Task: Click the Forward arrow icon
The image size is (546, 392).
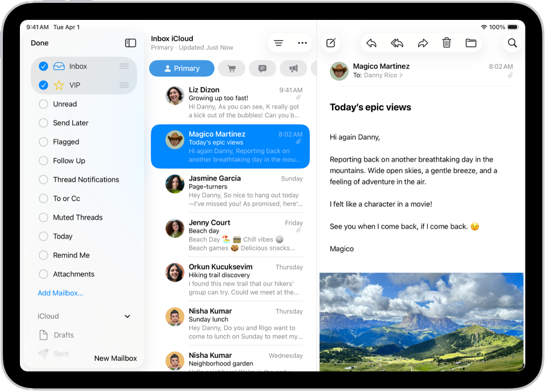Action: click(x=421, y=43)
